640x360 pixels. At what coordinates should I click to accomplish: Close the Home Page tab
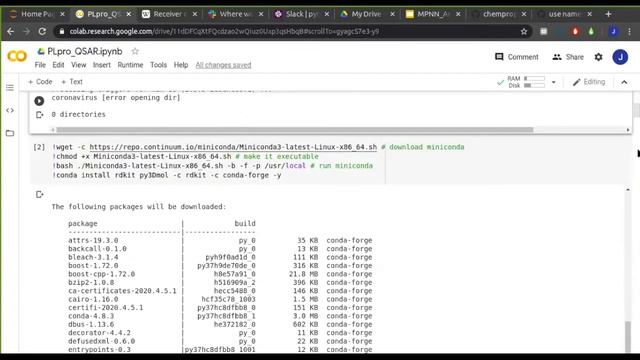click(x=62, y=14)
